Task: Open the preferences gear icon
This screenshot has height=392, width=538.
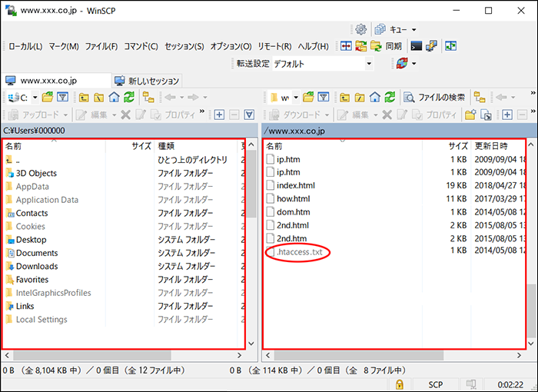Action: pos(360,29)
